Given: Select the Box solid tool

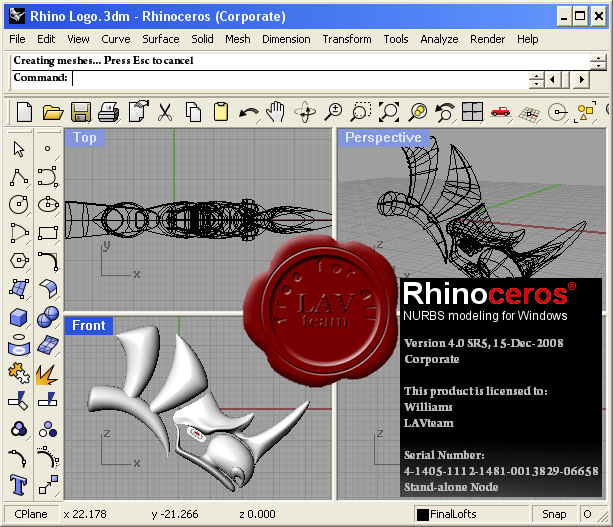Looking at the screenshot, I should pyautogui.click(x=18, y=317).
